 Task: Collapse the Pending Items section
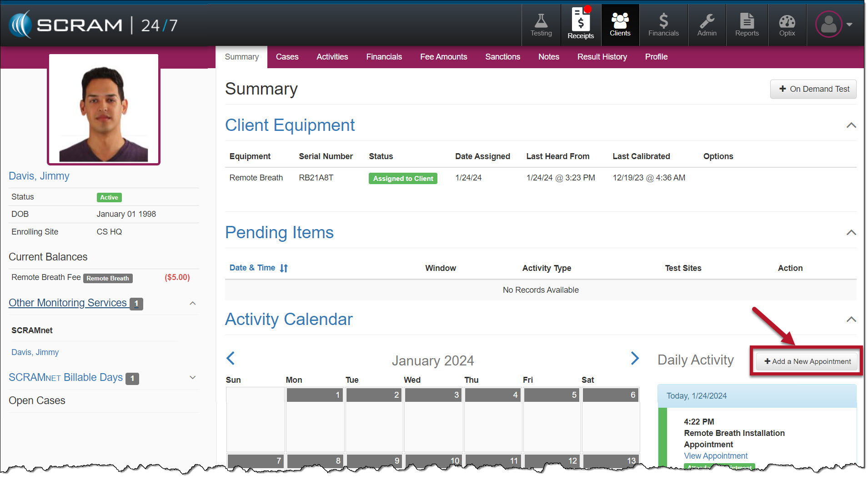pyautogui.click(x=851, y=233)
